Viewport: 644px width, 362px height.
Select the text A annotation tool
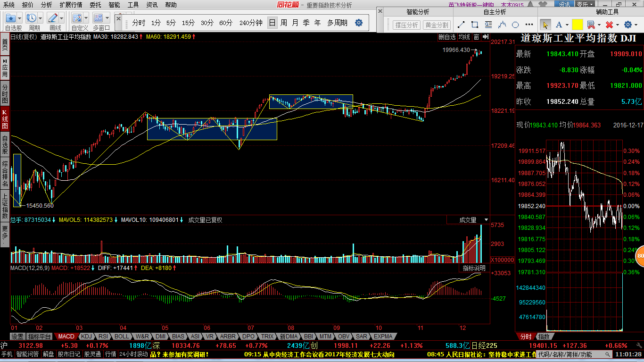click(x=559, y=25)
